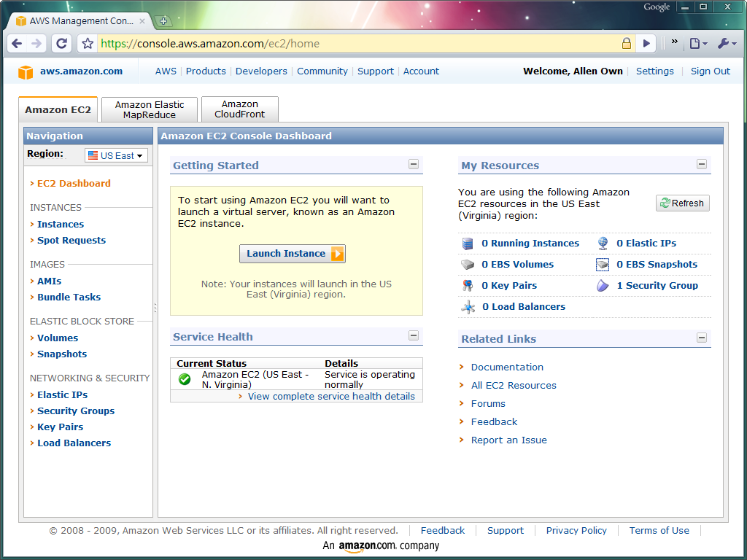Open the AWS top menu link
The height and width of the screenshot is (560, 747).
click(166, 71)
